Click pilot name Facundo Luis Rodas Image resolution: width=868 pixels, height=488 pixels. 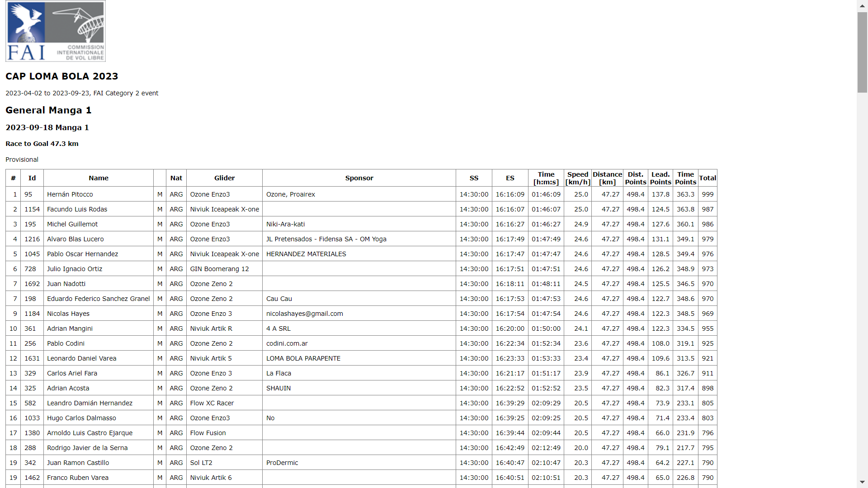coord(77,209)
